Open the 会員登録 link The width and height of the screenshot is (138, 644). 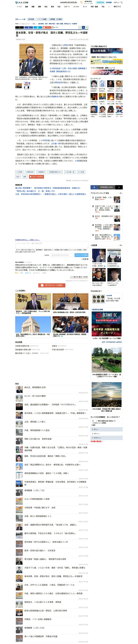click(109, 2)
